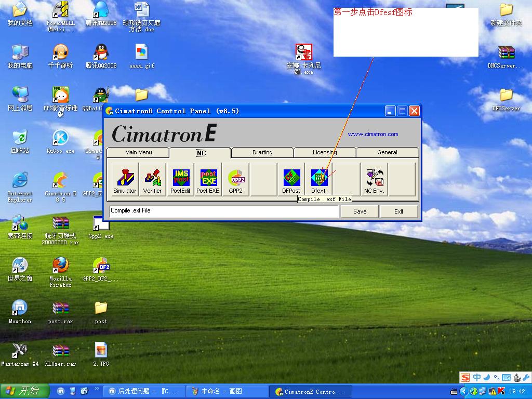Open the www.cimatron.com link
The height and width of the screenshot is (399, 532).
(x=373, y=134)
